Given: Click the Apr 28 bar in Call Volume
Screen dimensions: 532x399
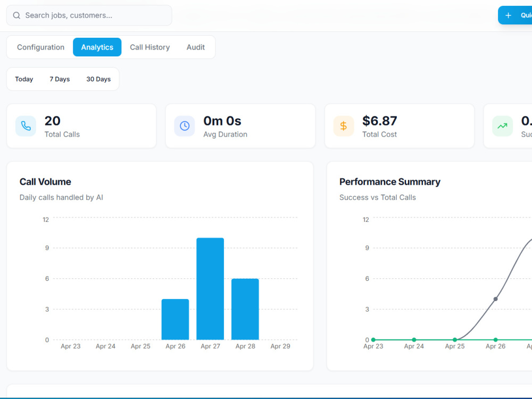Looking at the screenshot, I should 245,309.
